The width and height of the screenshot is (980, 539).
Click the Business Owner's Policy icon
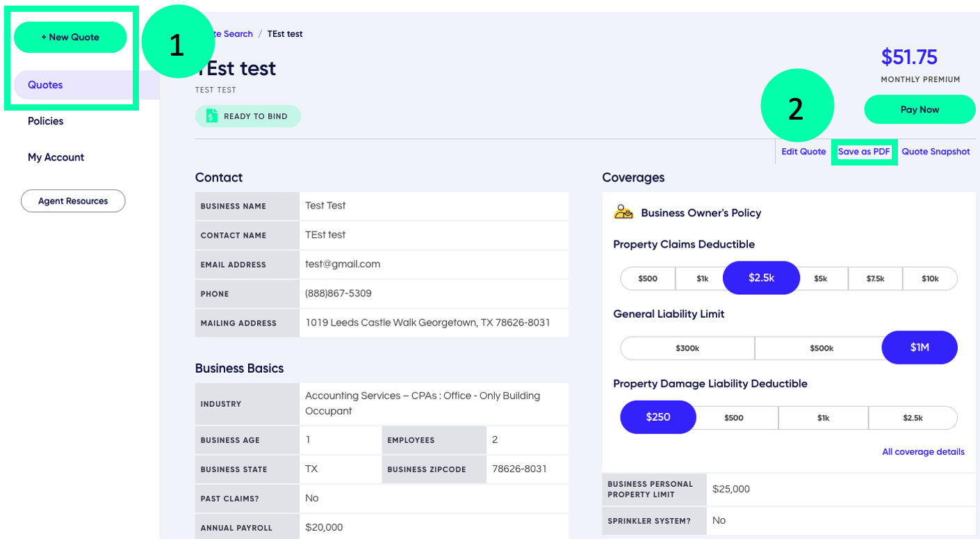coord(623,212)
